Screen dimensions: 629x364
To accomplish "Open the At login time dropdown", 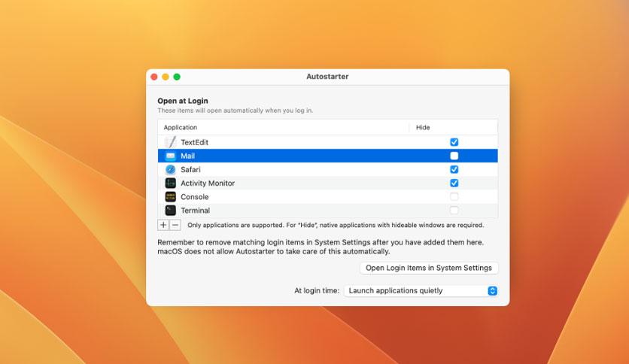I will coord(421,290).
